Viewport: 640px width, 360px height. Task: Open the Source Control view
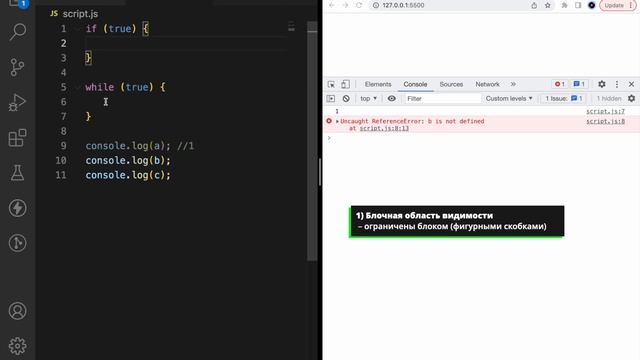[x=18, y=67]
